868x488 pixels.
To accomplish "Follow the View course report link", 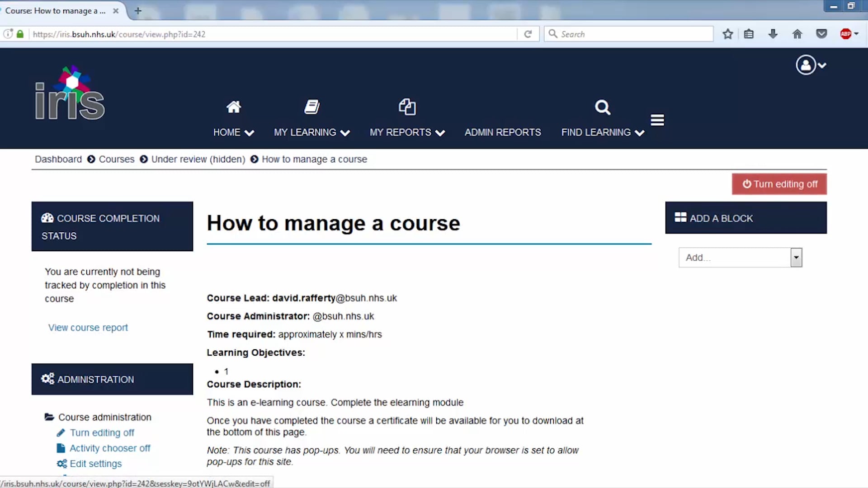I will pyautogui.click(x=88, y=328).
